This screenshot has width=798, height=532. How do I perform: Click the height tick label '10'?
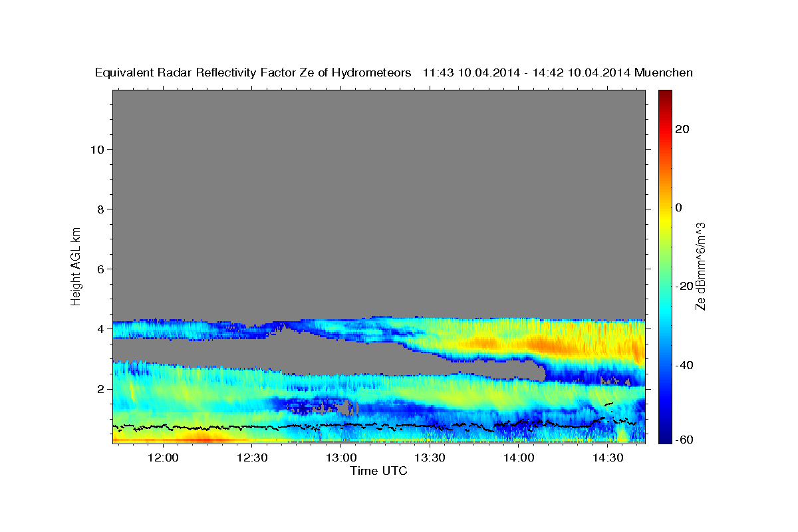(x=97, y=149)
